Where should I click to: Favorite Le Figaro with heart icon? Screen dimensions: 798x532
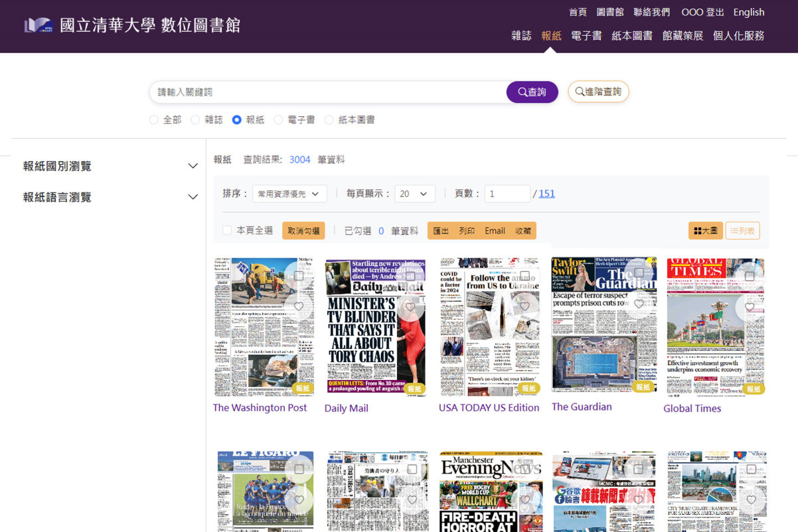point(299,499)
